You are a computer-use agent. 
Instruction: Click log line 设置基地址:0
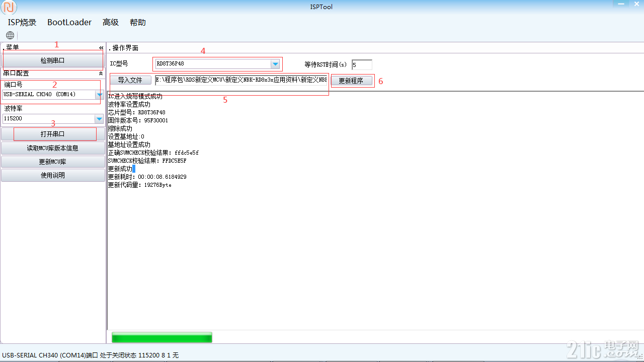126,136
